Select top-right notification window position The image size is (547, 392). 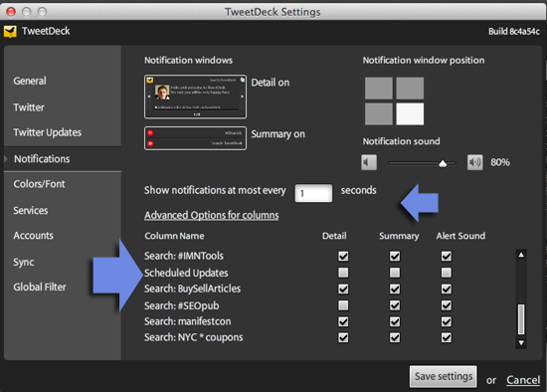pos(410,89)
